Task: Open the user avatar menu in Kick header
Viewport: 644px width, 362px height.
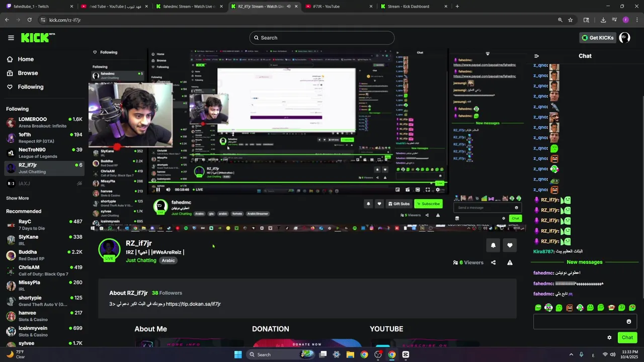Action: [x=625, y=38]
